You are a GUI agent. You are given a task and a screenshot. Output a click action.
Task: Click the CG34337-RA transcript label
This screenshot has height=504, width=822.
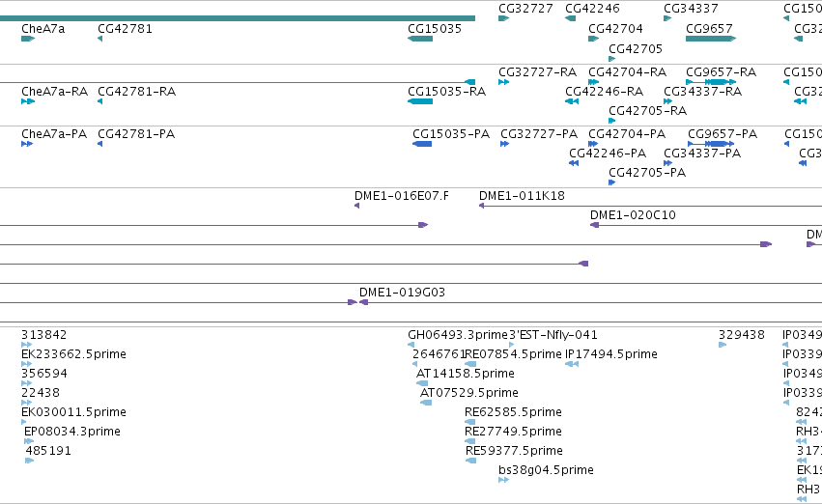coord(703,92)
